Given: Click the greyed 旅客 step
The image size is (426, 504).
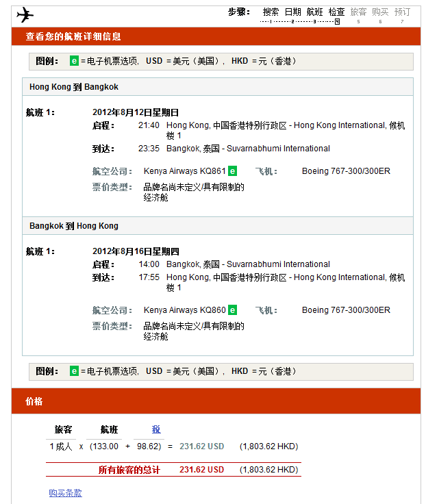Looking at the screenshot, I should click(x=358, y=12).
